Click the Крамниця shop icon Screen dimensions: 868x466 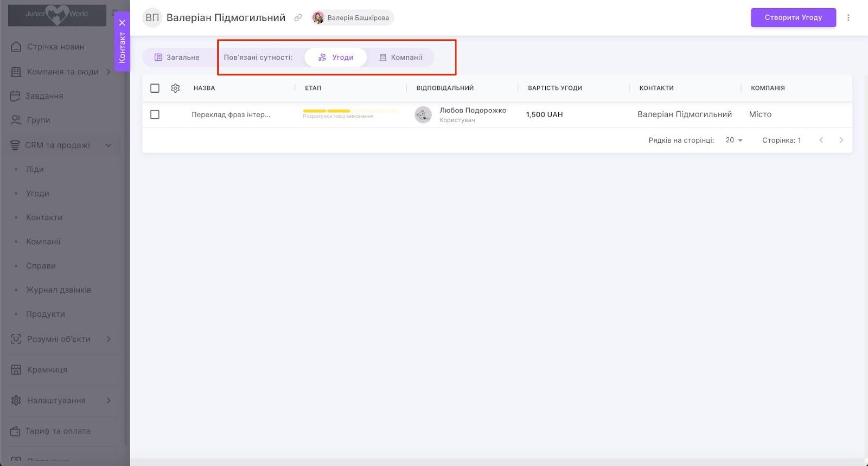[x=16, y=370]
